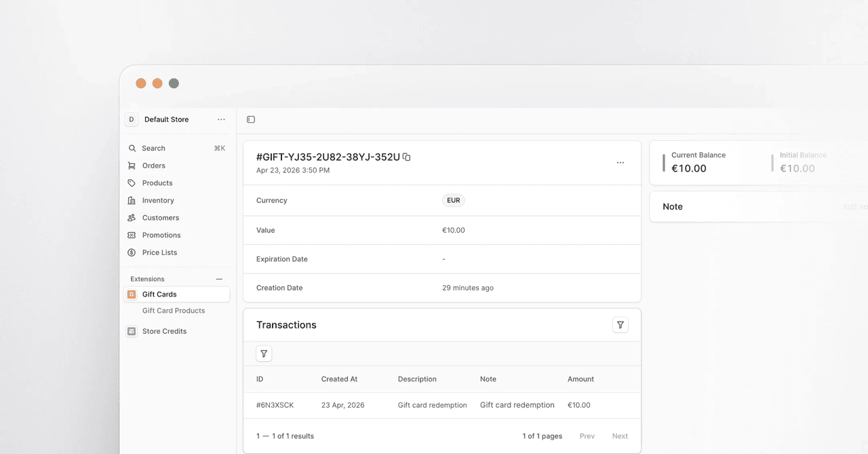
Task: Click the Store Credits icon
Action: [x=132, y=331]
